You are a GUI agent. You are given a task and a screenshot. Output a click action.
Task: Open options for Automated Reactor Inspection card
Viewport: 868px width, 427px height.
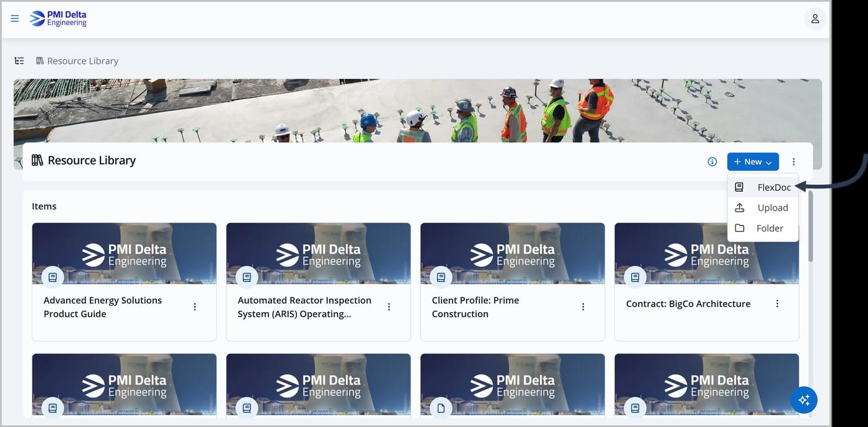pyautogui.click(x=389, y=307)
